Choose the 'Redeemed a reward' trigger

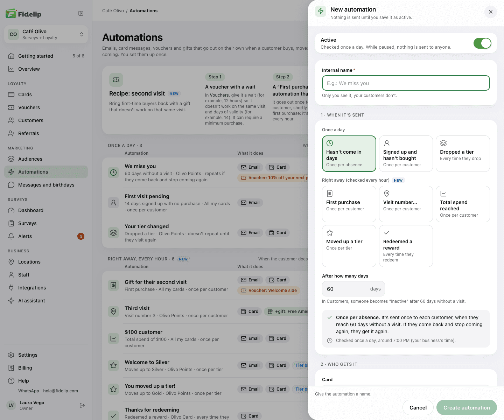click(406, 246)
